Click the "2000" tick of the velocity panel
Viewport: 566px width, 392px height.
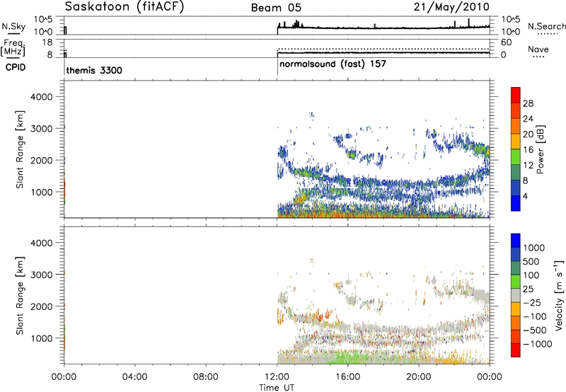(x=42, y=306)
